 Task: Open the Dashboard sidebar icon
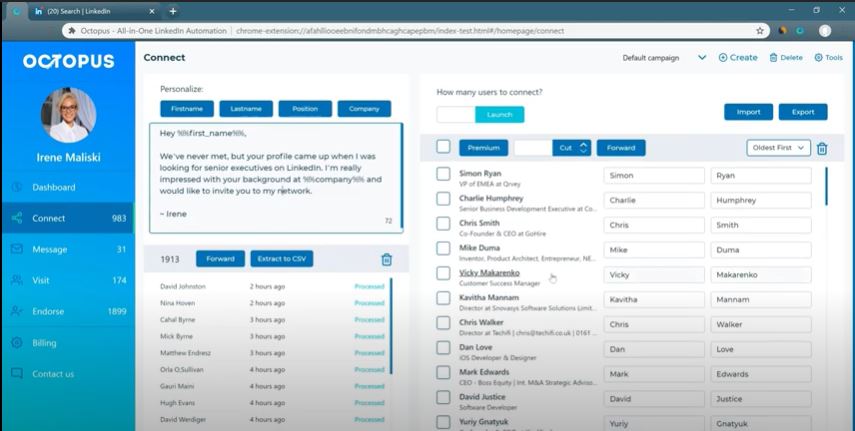point(17,187)
